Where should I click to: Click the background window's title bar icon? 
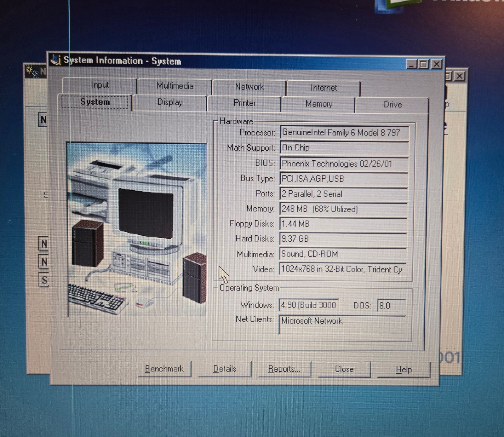click(31, 71)
